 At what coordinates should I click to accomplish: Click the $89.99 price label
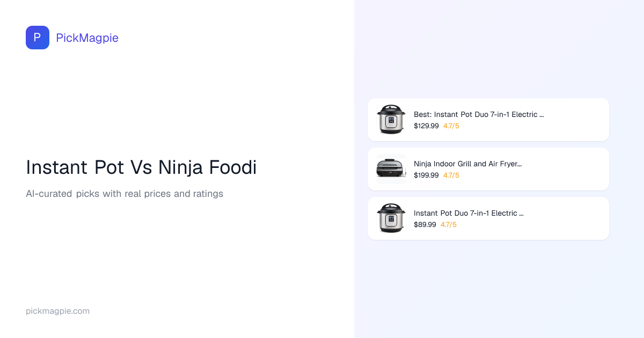[425, 225]
